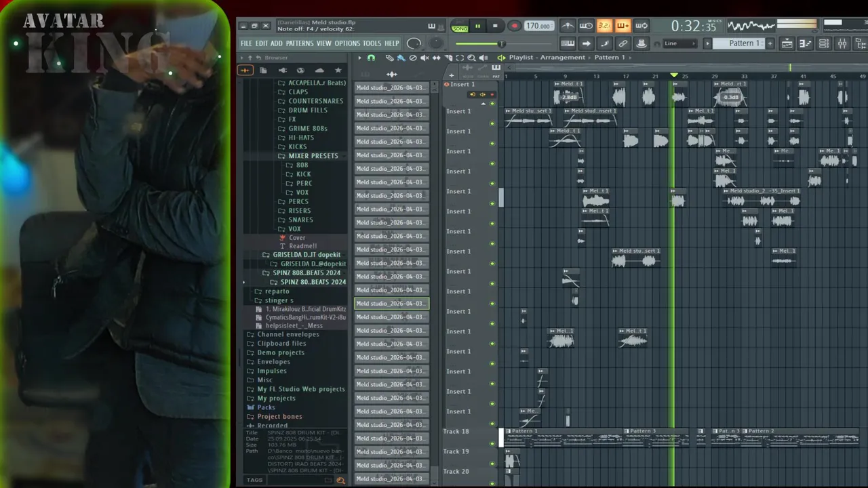Enable wait for input before recording

click(586, 26)
